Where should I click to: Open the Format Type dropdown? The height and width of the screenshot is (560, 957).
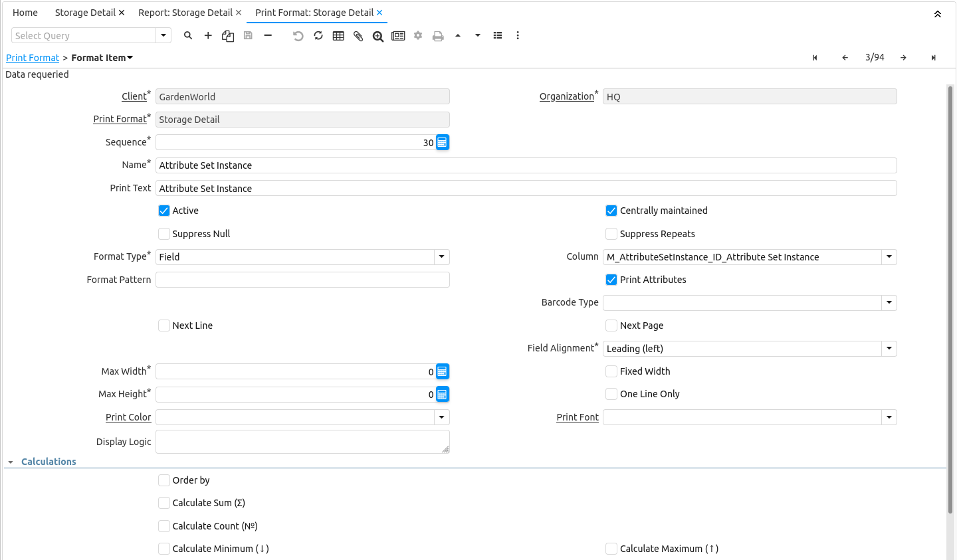coord(442,257)
